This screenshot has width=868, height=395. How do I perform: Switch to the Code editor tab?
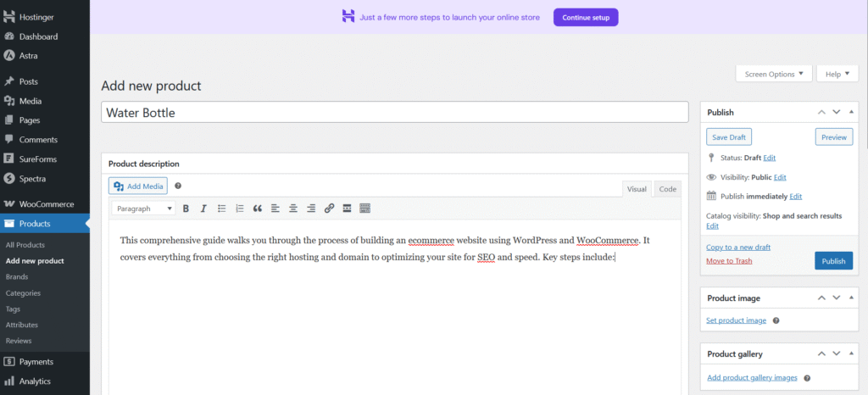click(668, 189)
